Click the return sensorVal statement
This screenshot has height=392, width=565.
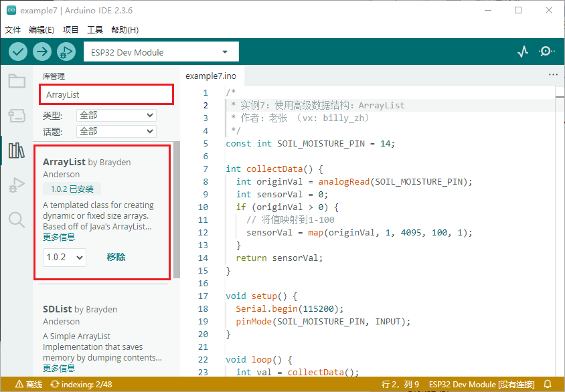[x=279, y=258]
